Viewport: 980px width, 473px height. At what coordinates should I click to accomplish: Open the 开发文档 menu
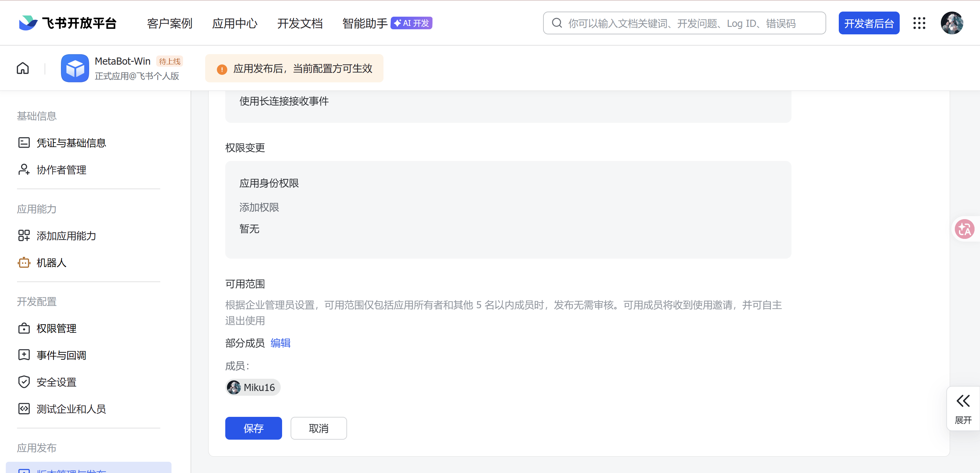(299, 23)
